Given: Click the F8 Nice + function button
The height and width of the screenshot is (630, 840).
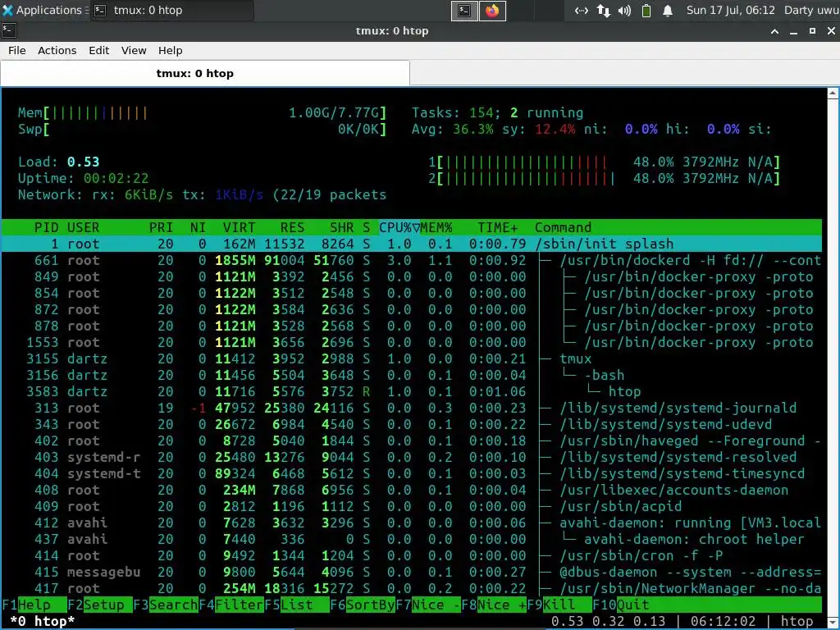Looking at the screenshot, I should tap(494, 605).
